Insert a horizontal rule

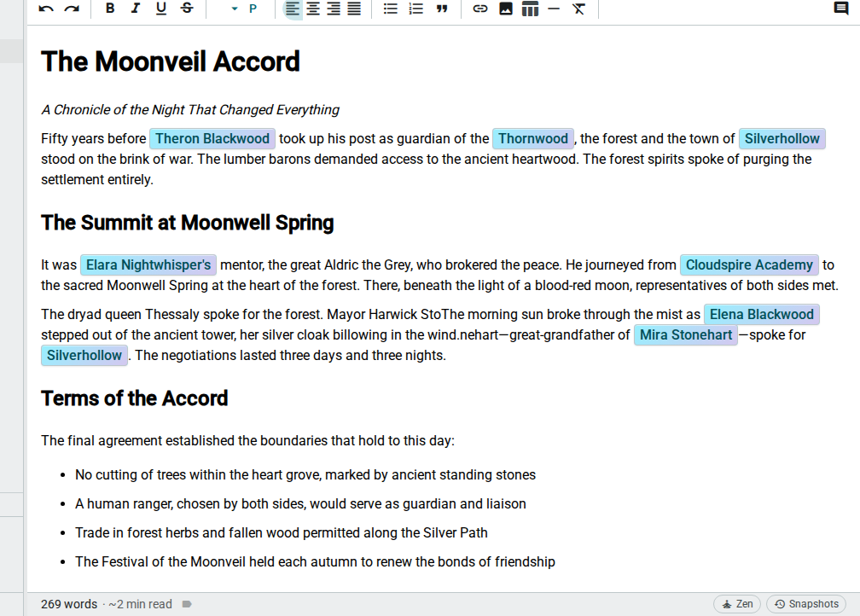(554, 9)
